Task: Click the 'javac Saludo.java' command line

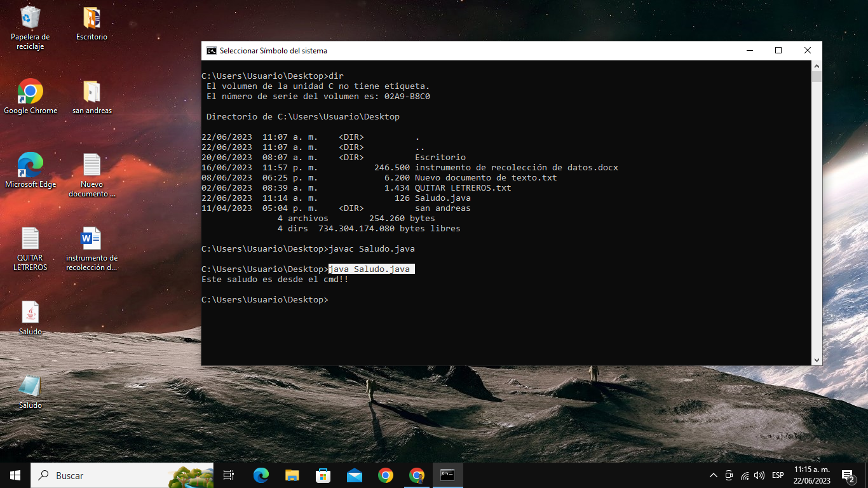Action: point(308,249)
